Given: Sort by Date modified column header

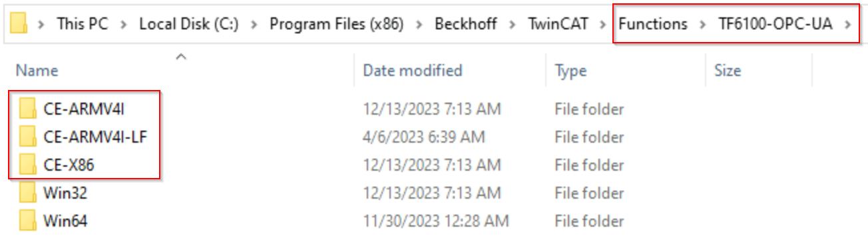Looking at the screenshot, I should click(x=413, y=70).
